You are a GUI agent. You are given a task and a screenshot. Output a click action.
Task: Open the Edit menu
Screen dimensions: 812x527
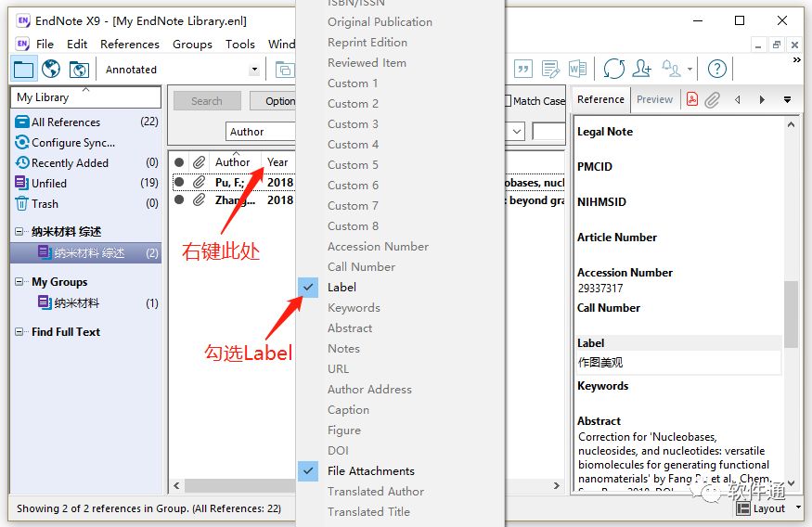click(x=77, y=44)
